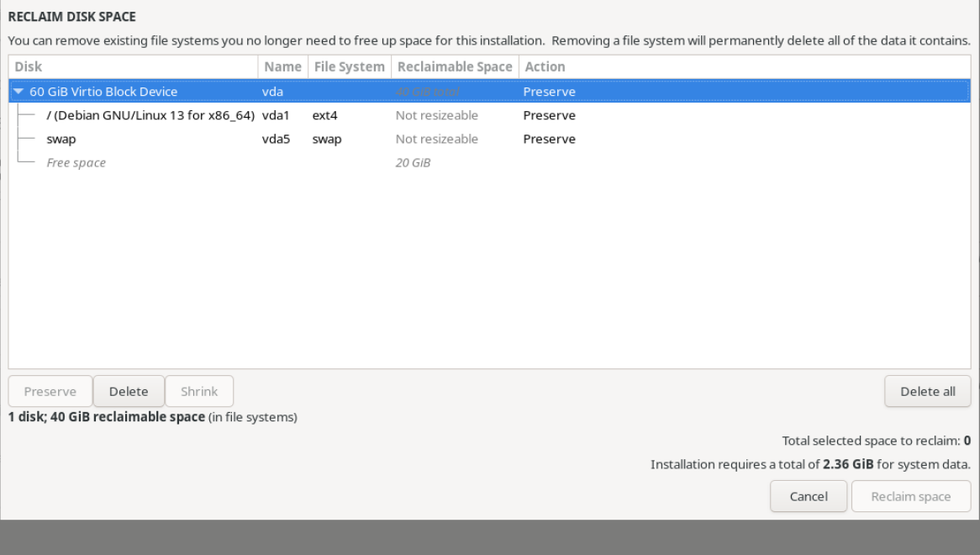Screen dimensions: 980x555
Task: Click the 20 GiB free space value
Action: tap(414, 162)
